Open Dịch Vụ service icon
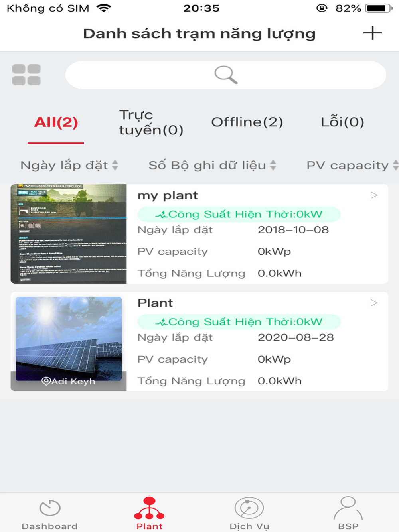Viewport: 399px width, 532px height. point(249,508)
